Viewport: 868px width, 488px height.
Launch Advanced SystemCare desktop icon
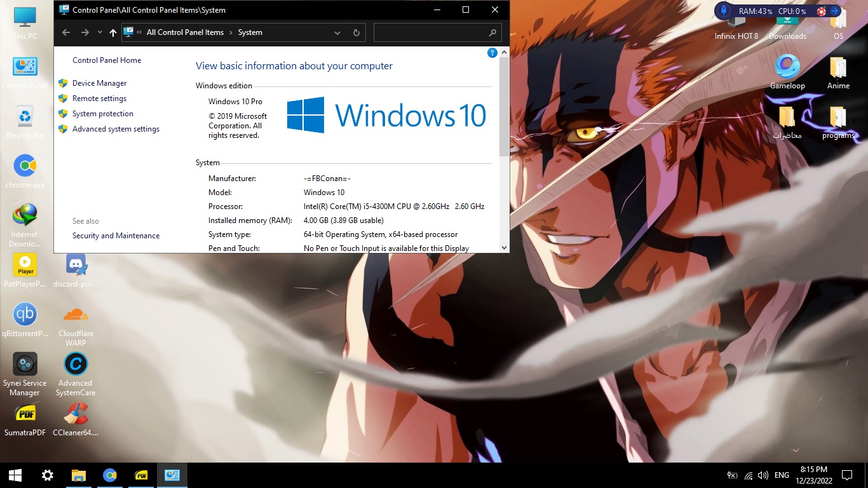(76, 374)
